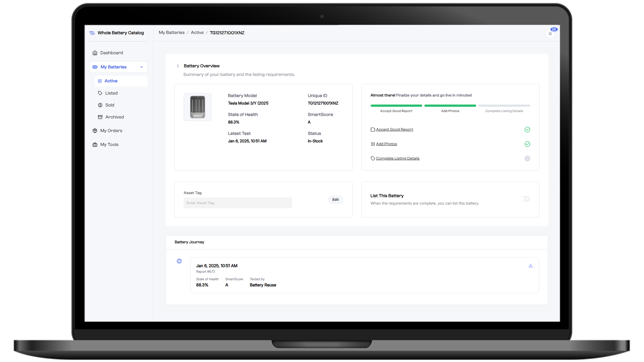
Task: Open the notification bell with 25 alerts
Action: 550,34
